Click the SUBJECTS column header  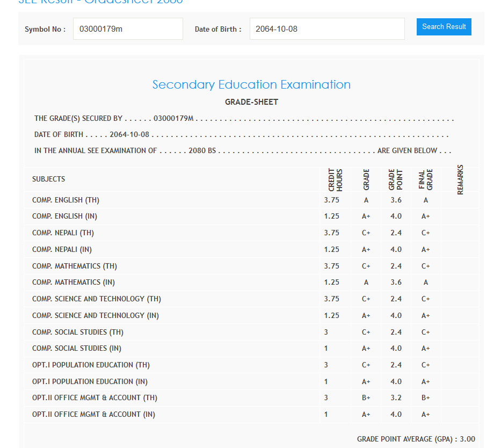48,179
